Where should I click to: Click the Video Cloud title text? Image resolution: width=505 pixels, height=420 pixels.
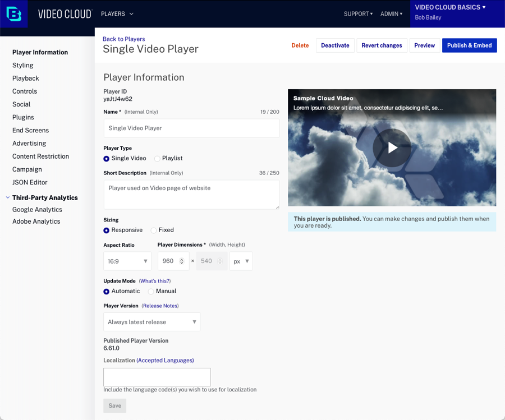65,14
